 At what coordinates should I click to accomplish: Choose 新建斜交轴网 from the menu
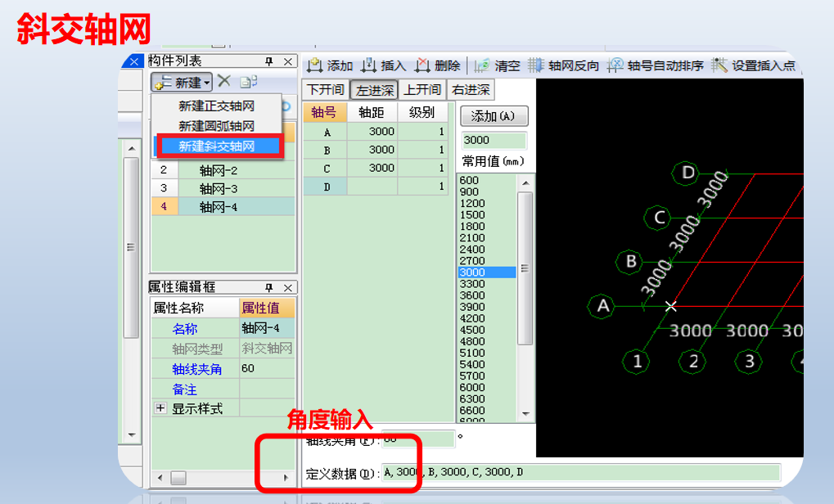click(217, 146)
